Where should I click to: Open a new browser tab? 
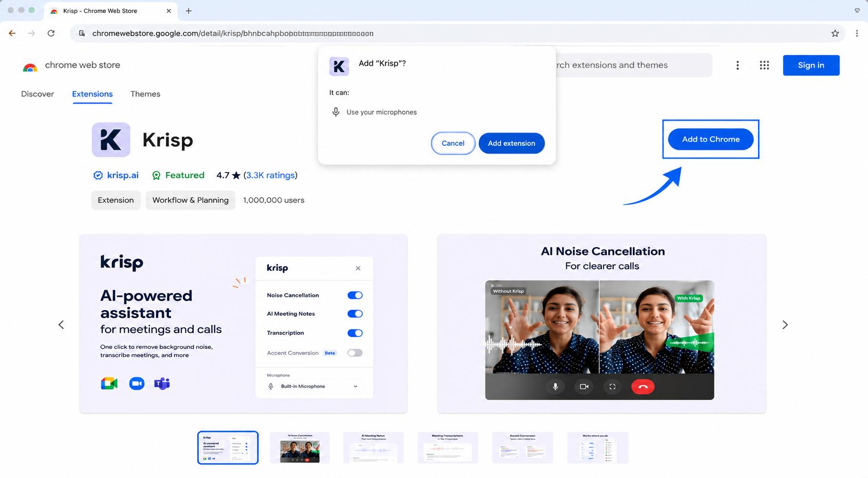[x=188, y=11]
